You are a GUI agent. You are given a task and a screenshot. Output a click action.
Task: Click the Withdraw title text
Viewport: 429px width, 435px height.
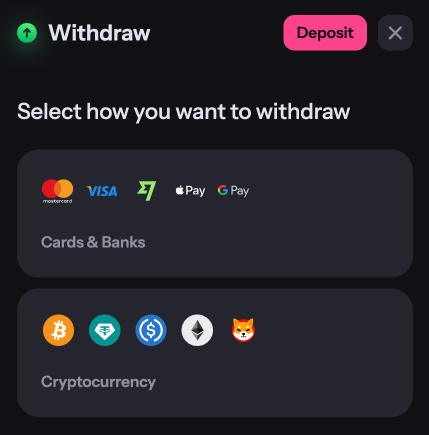99,33
